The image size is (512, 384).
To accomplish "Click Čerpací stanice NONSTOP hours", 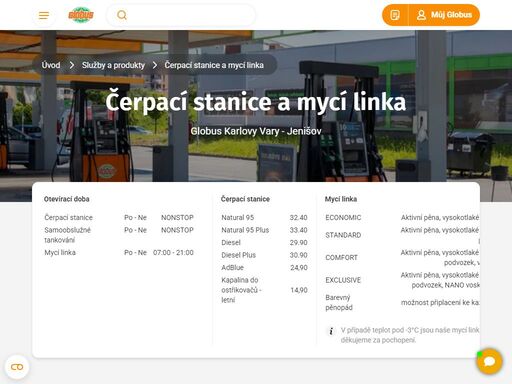I will tap(177, 218).
